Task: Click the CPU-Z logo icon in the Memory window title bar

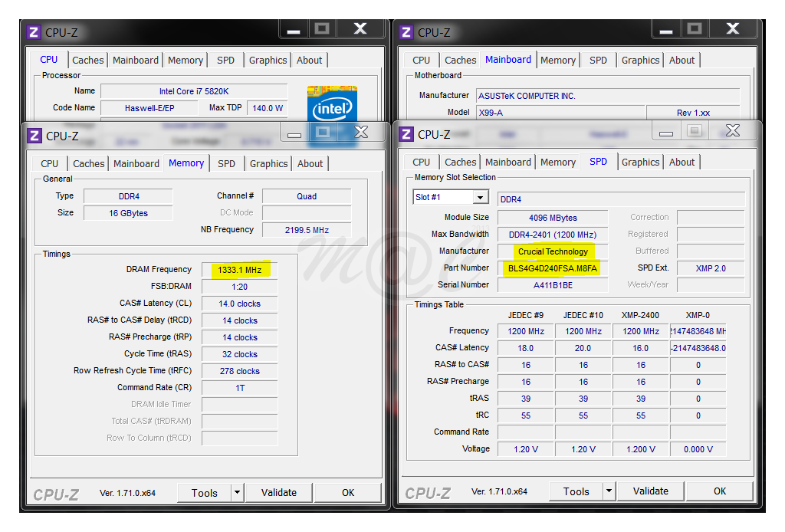Action: 34,136
